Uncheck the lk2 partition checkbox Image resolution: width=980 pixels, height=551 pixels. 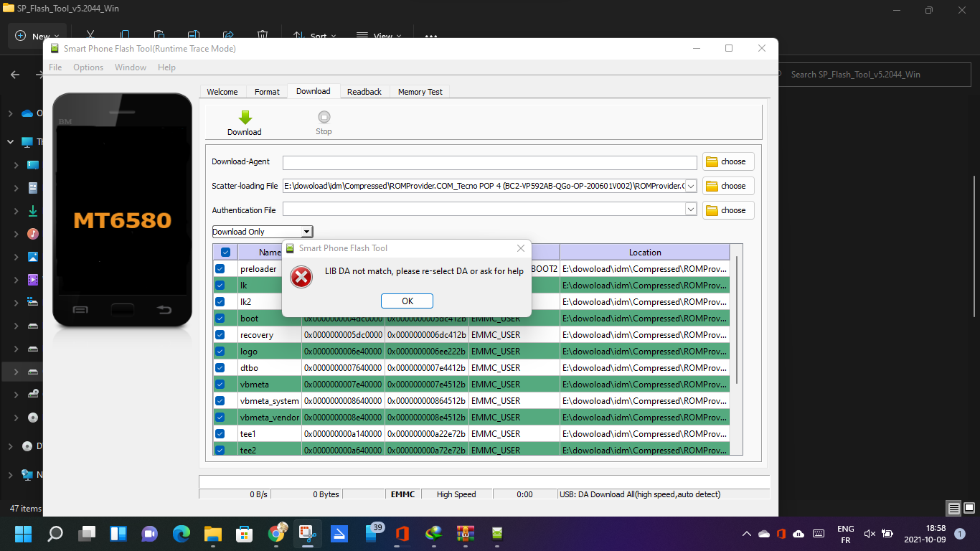pyautogui.click(x=220, y=302)
